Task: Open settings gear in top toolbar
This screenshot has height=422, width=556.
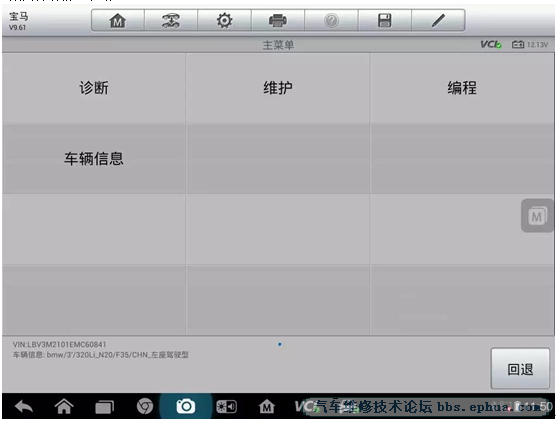Action: click(x=224, y=21)
